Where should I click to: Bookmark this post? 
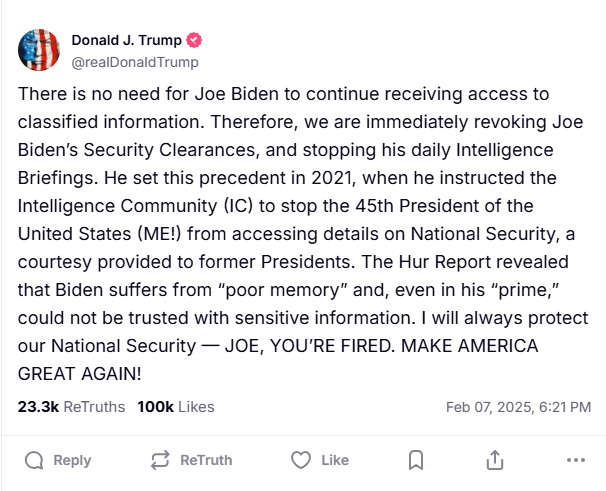417,460
